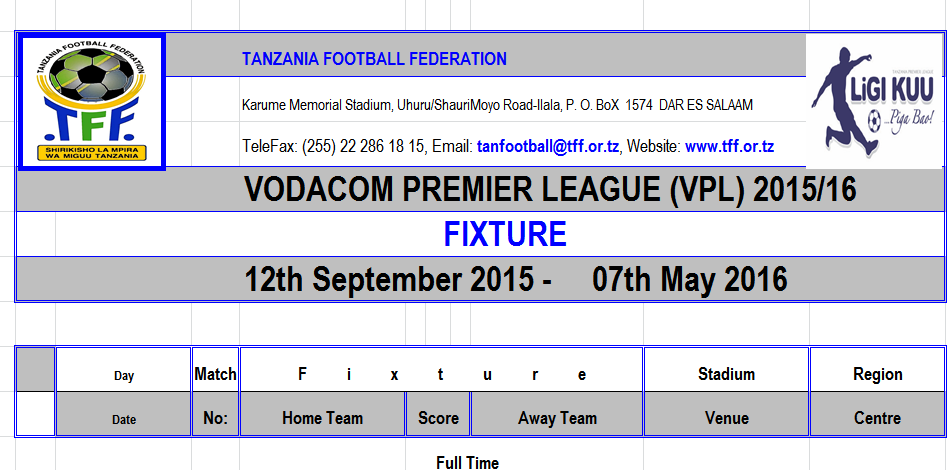
Task: Click the Match header cell
Action: [x=215, y=375]
